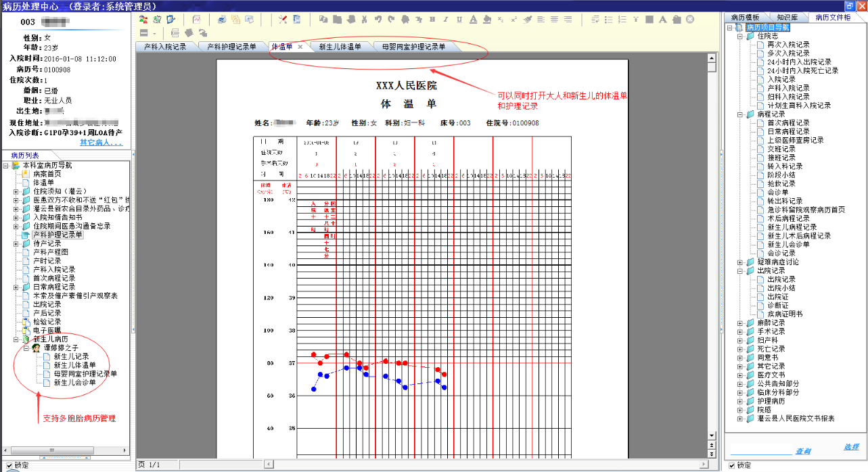Click the format painter brush icon
The width and height of the screenshot is (868, 472).
[527, 19]
